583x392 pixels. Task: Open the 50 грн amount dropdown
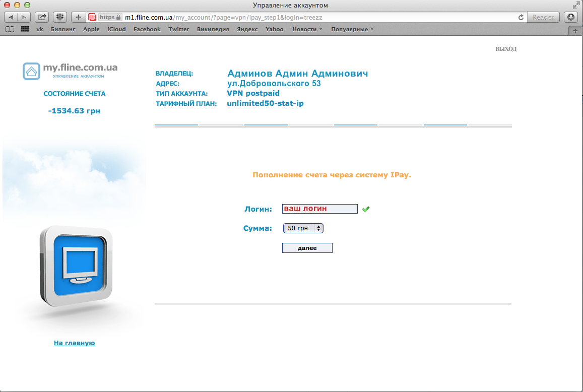pyautogui.click(x=303, y=228)
